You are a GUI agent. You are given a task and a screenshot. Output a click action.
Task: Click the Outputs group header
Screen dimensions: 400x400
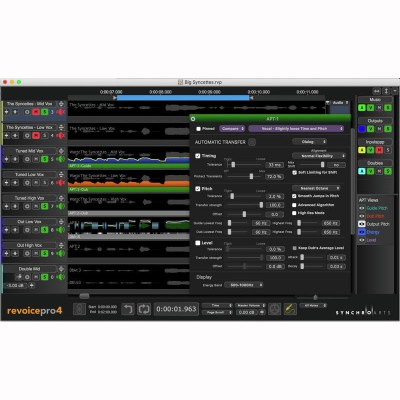click(x=375, y=121)
